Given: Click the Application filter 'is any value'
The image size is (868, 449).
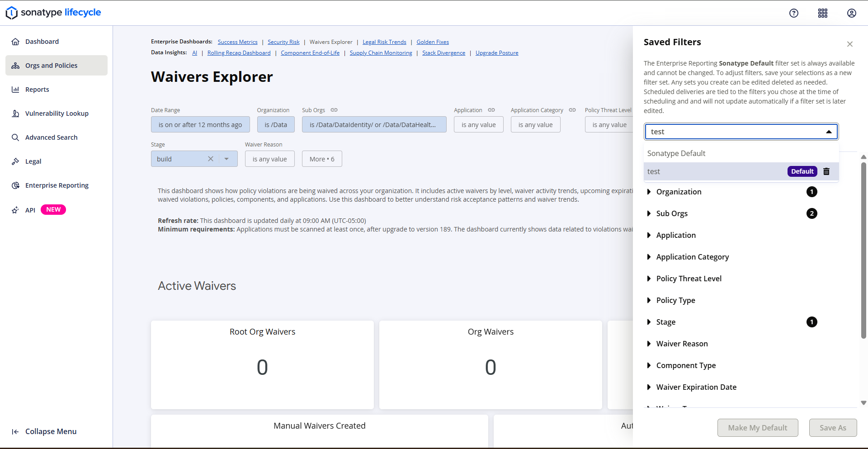Looking at the screenshot, I should (479, 124).
